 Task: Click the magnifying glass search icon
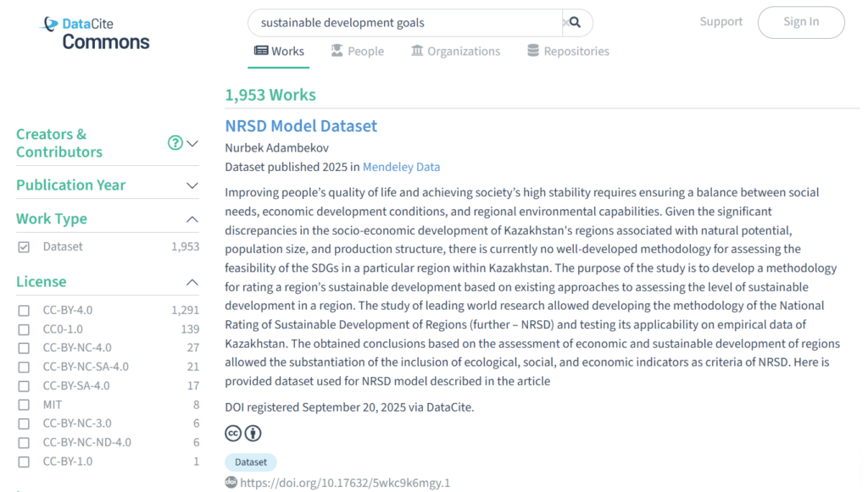pyautogui.click(x=575, y=23)
